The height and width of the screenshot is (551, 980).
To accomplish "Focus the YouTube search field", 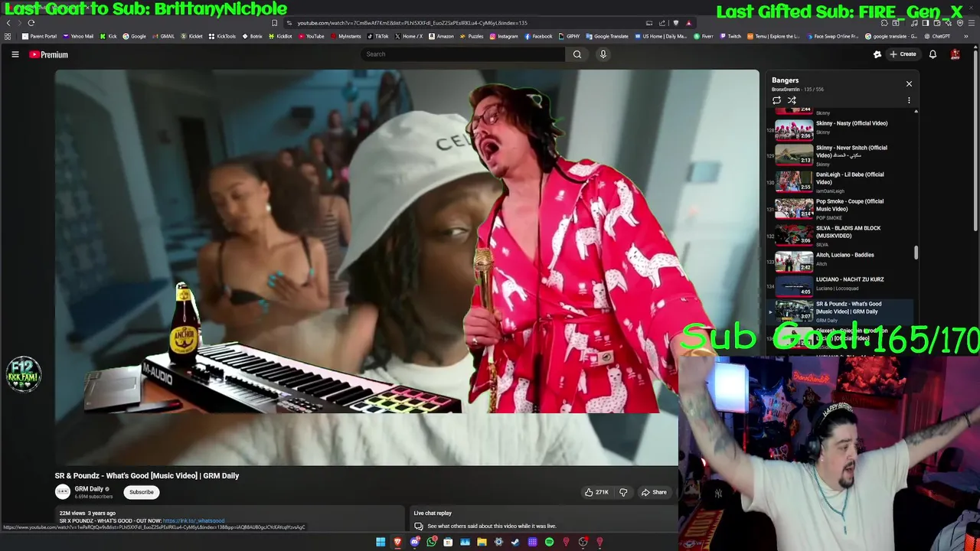I will 463,54.
